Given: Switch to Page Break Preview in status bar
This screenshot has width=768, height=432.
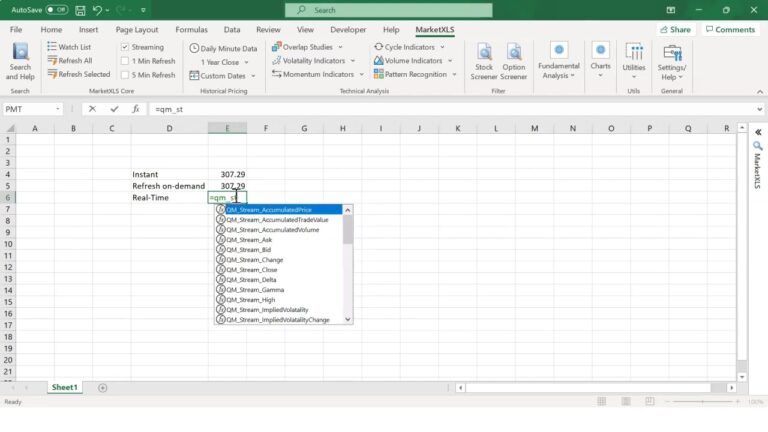Looking at the screenshot, I should pos(649,402).
